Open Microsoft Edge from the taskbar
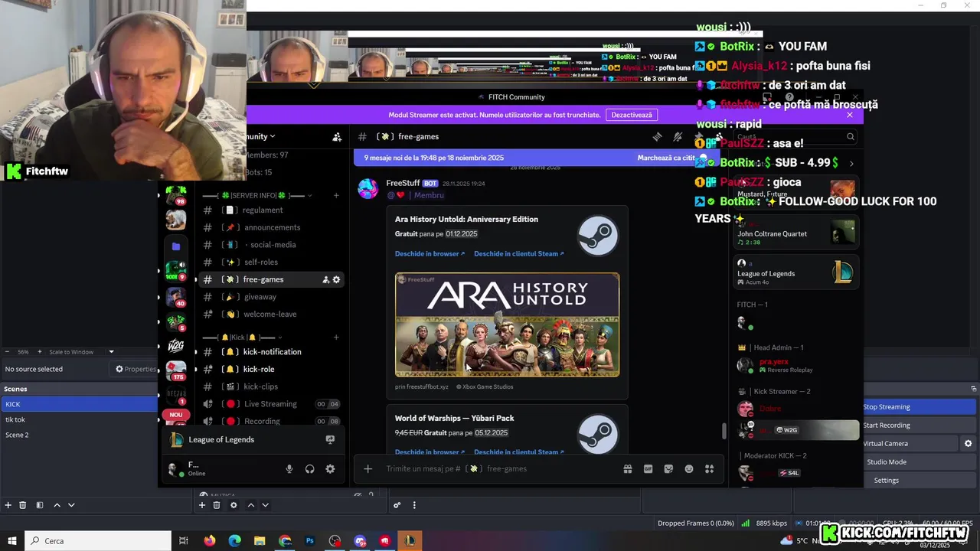Viewport: 980px width, 551px height. click(235, 541)
